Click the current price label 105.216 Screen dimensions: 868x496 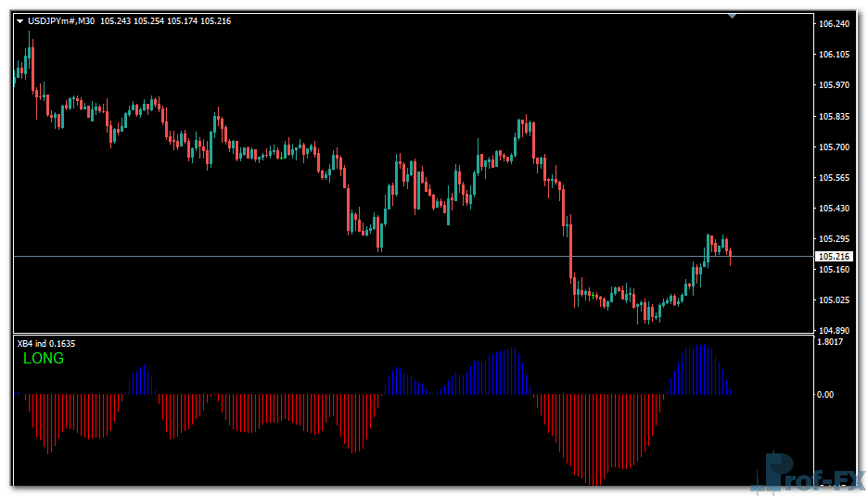[834, 256]
